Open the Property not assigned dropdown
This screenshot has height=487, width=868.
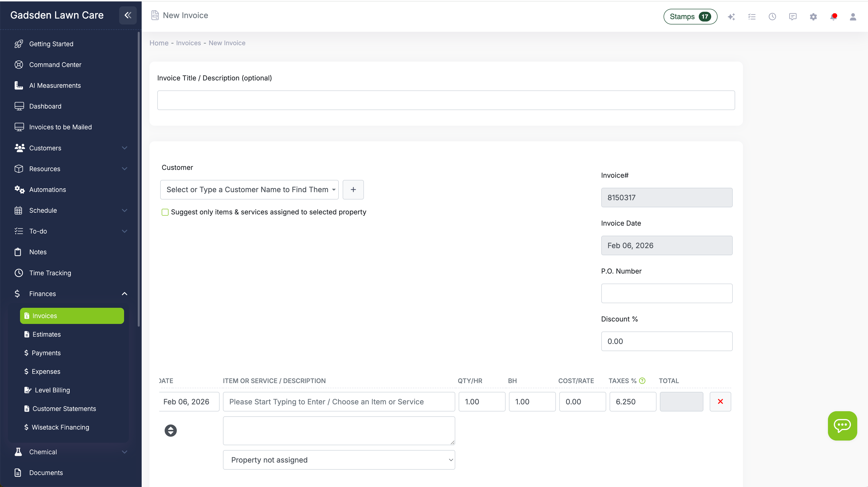tap(339, 460)
